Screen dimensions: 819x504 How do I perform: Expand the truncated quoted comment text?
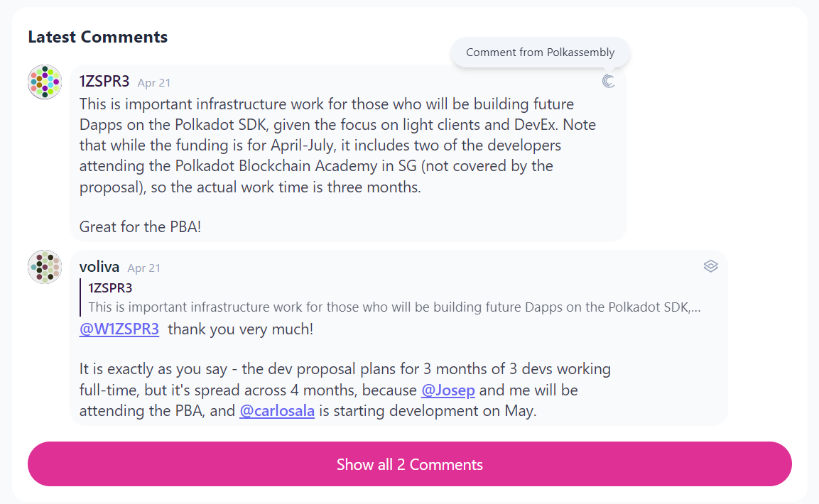point(394,307)
